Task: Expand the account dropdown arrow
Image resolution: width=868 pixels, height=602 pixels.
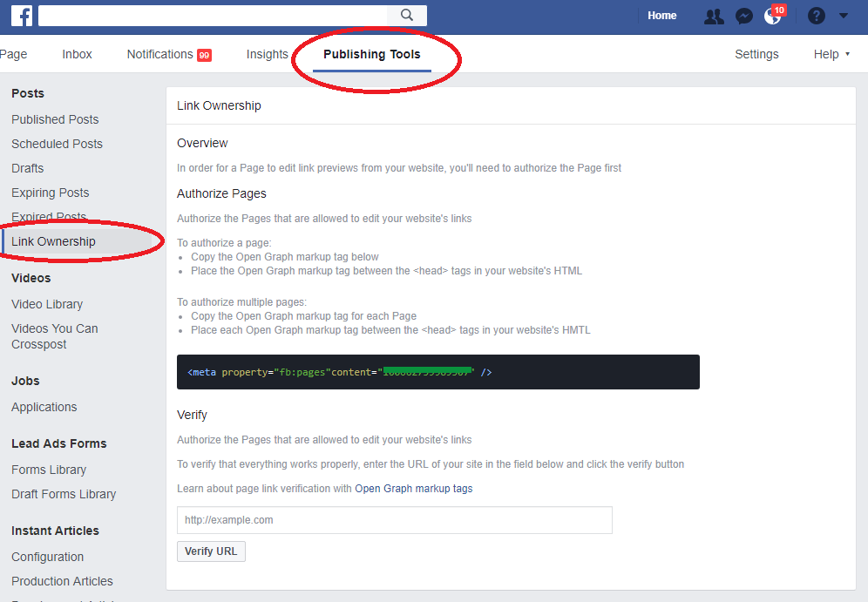Action: (843, 16)
